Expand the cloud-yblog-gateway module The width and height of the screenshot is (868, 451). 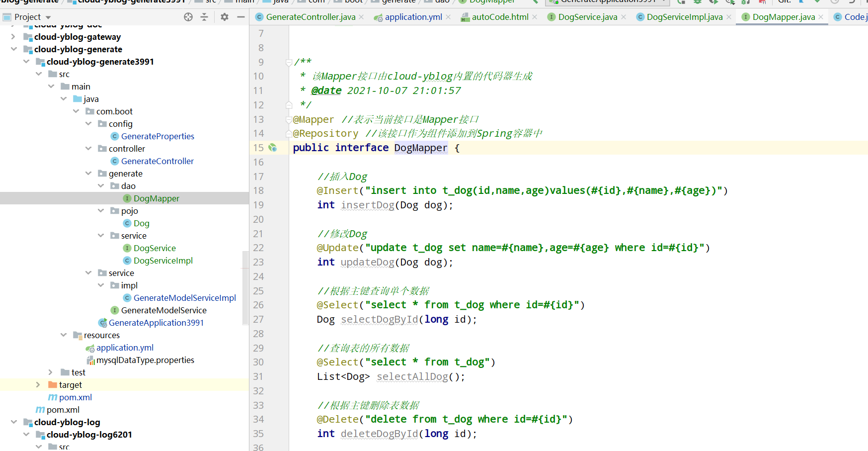pyautogui.click(x=13, y=37)
